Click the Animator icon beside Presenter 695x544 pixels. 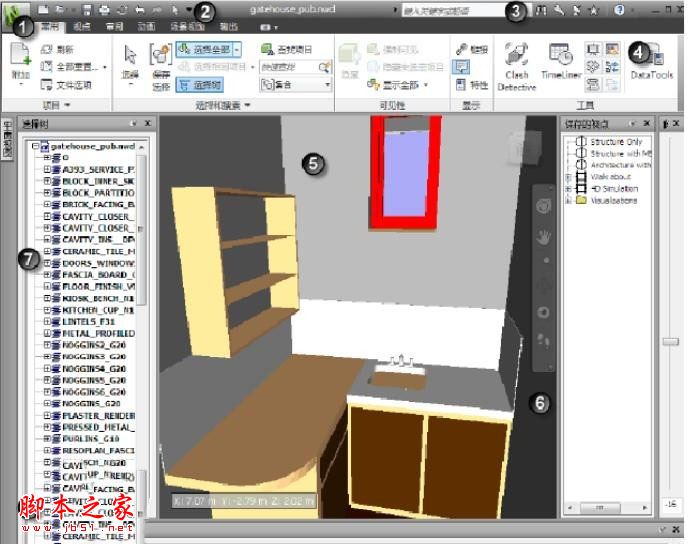613,49
